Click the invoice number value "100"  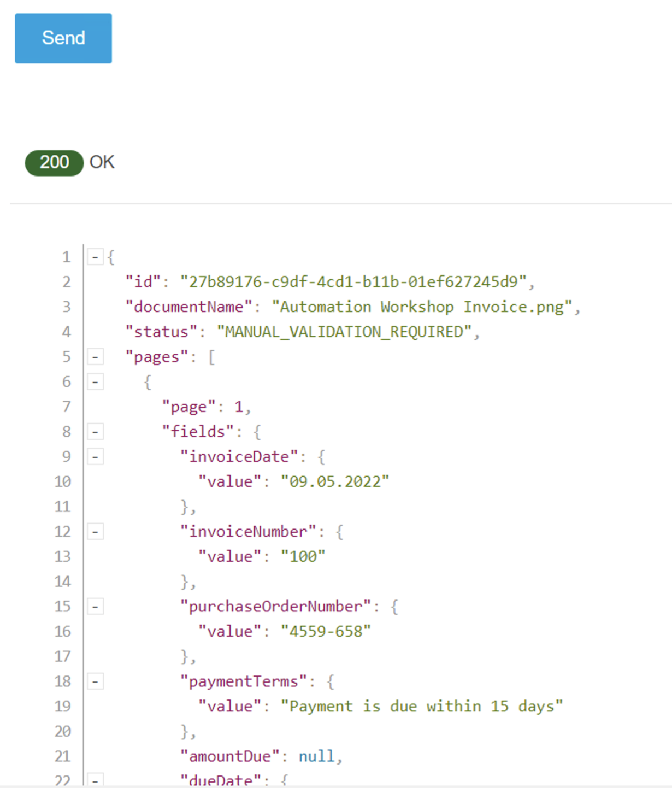pyautogui.click(x=303, y=556)
